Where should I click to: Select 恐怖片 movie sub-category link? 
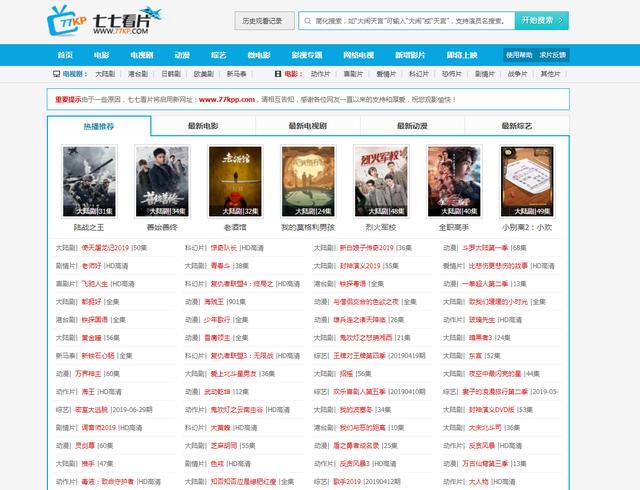point(452,74)
